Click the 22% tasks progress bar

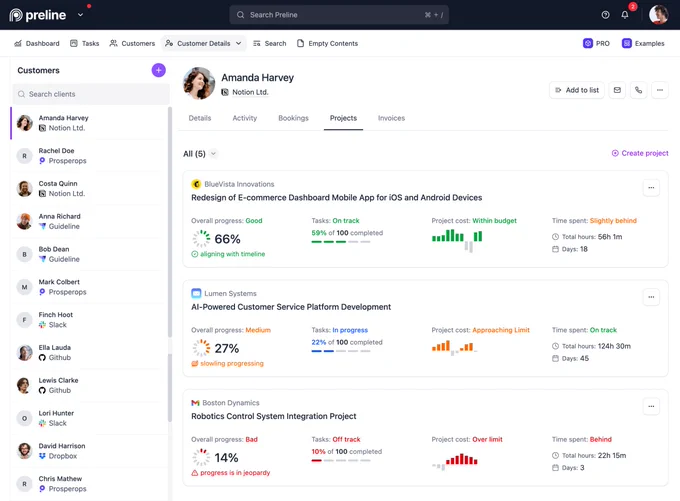(x=341, y=351)
